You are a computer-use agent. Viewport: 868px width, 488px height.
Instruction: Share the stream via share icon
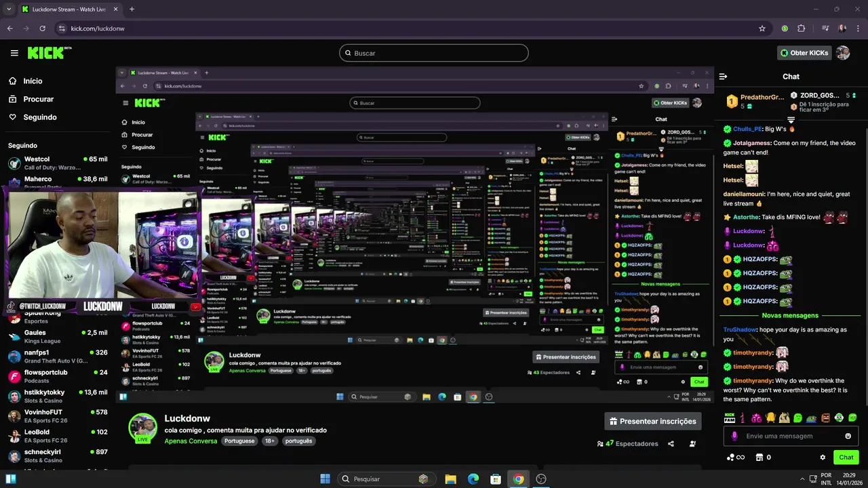(671, 444)
